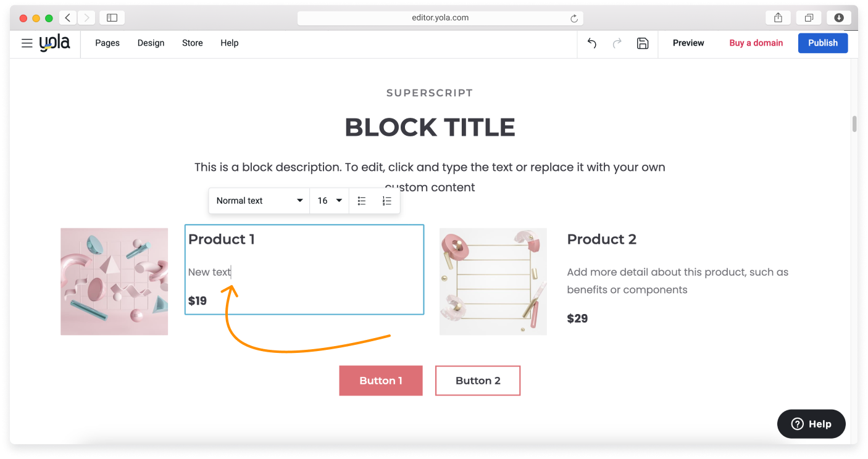Image resolution: width=868 pixels, height=459 pixels.
Task: Click Button 1 in the page content
Action: (x=381, y=381)
